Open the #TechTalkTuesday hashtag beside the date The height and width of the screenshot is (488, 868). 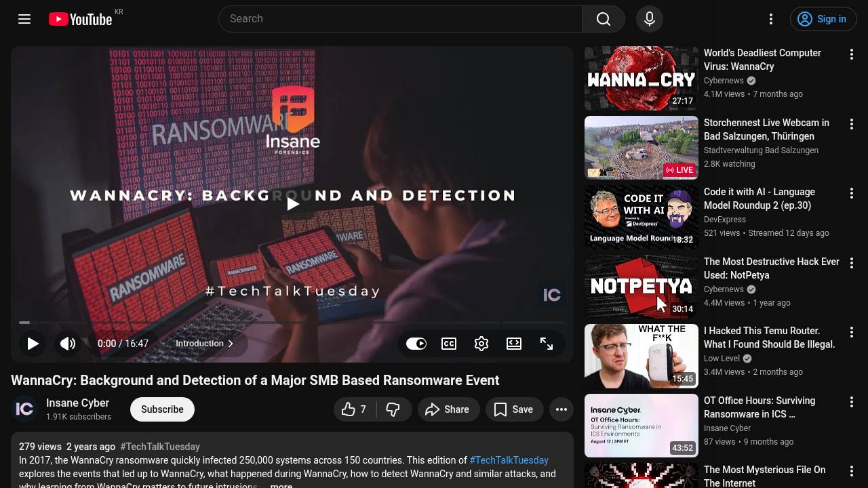coord(160,447)
